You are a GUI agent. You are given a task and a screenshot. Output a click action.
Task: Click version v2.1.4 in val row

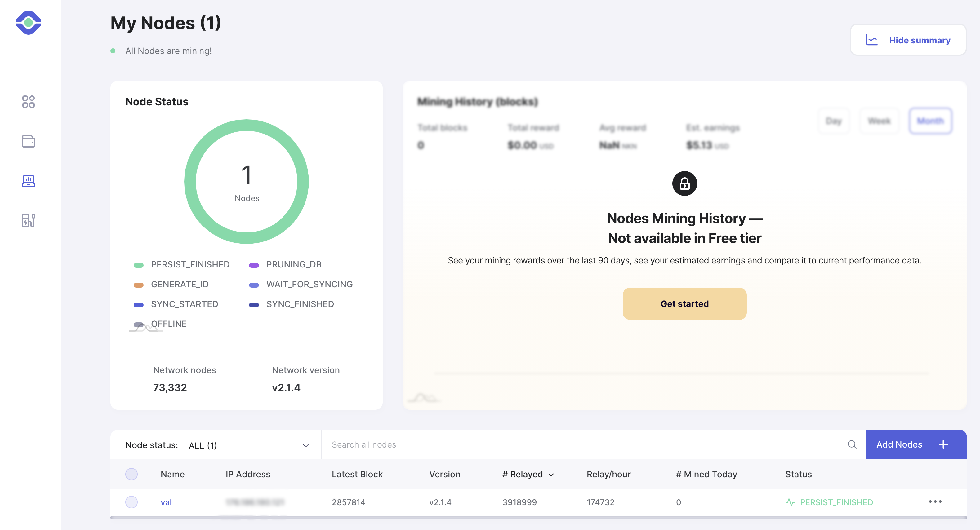(x=440, y=502)
